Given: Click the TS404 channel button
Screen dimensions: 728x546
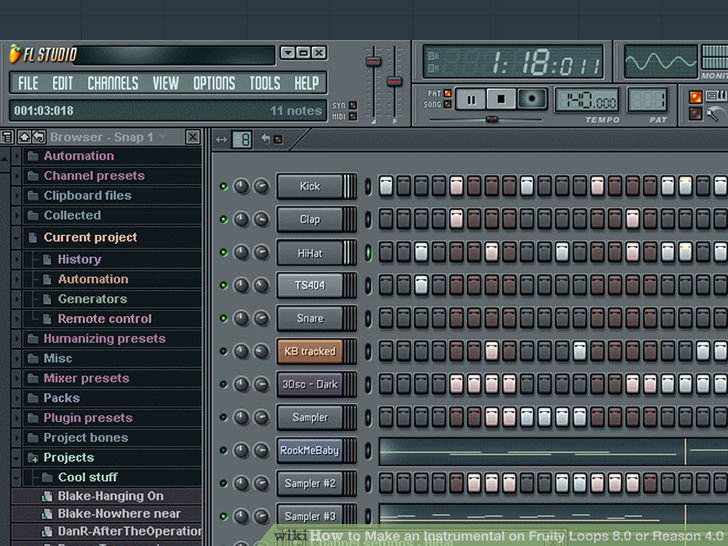Looking at the screenshot, I should coord(310,285).
